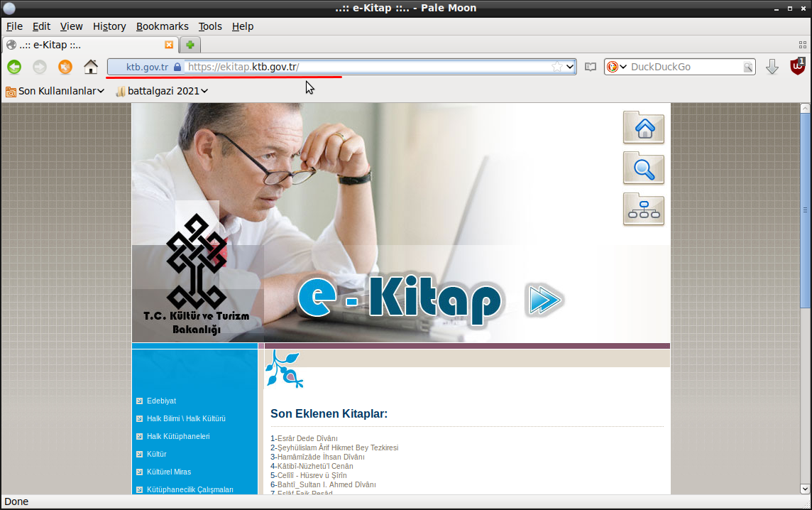Viewport: 812px width, 510px height.
Task: Open the Kültürel Miras category link
Action: 169,472
